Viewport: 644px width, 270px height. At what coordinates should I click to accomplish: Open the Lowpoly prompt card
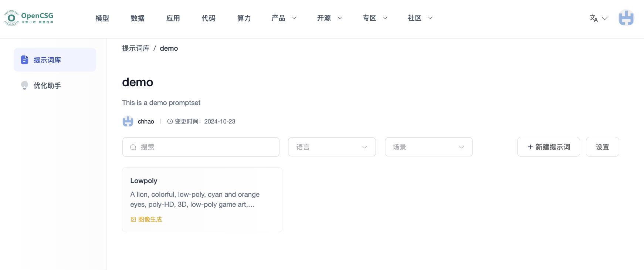click(202, 199)
